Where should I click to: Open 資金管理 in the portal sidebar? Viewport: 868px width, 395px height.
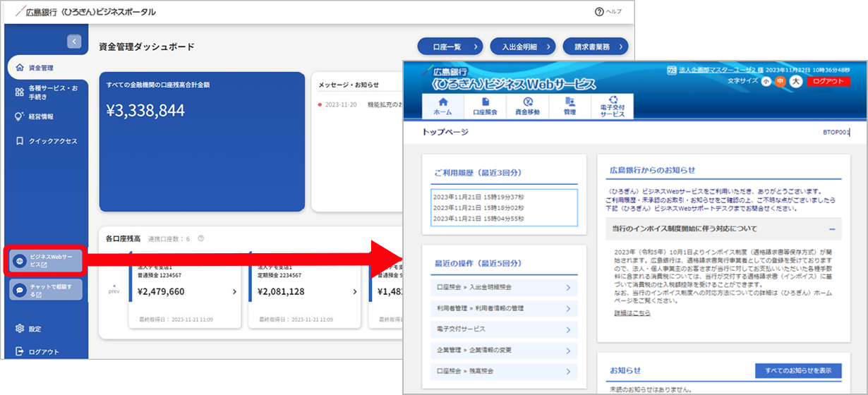[x=47, y=68]
